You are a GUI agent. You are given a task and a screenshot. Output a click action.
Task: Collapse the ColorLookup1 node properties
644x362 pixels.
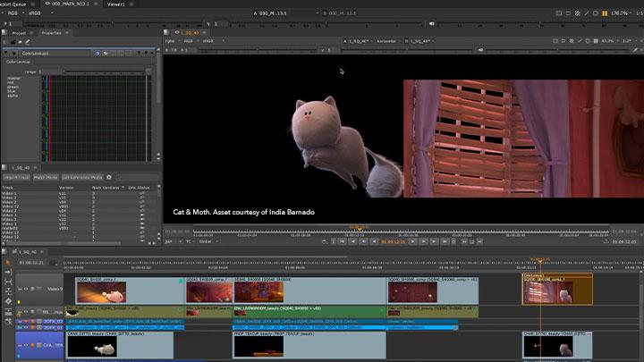pyautogui.click(x=4, y=53)
